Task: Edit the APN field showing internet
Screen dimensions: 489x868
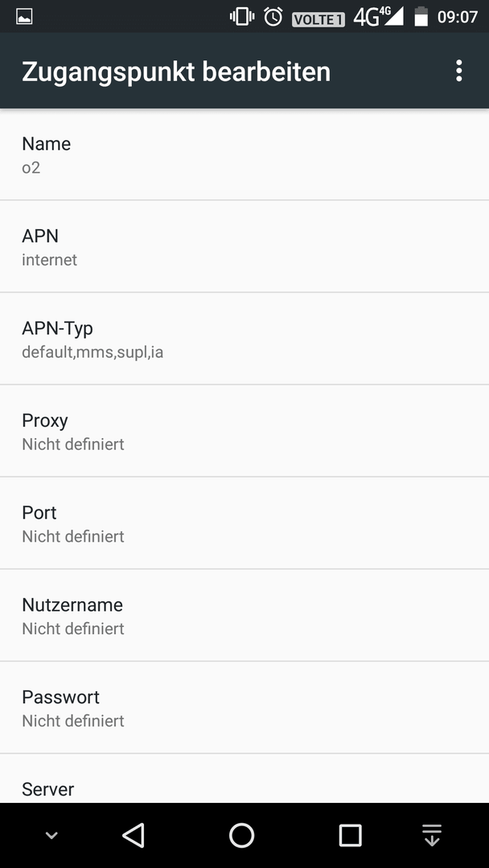Action: point(244,247)
